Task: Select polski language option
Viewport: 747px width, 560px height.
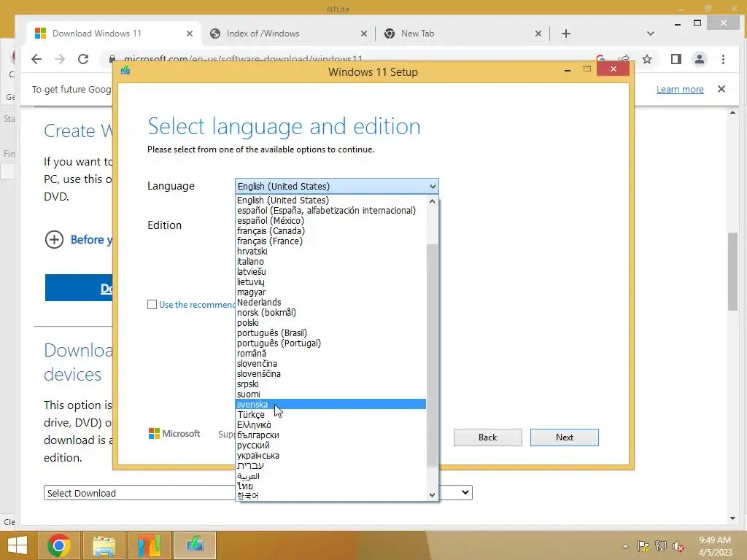Action: (x=331, y=323)
